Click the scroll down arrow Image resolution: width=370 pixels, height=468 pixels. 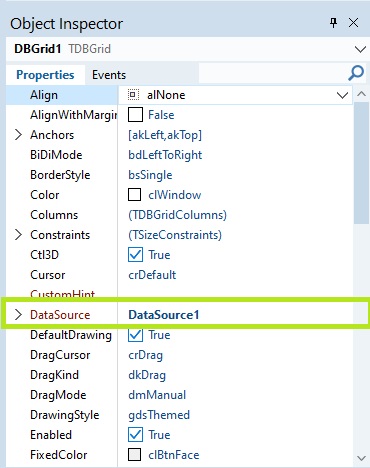361,458
